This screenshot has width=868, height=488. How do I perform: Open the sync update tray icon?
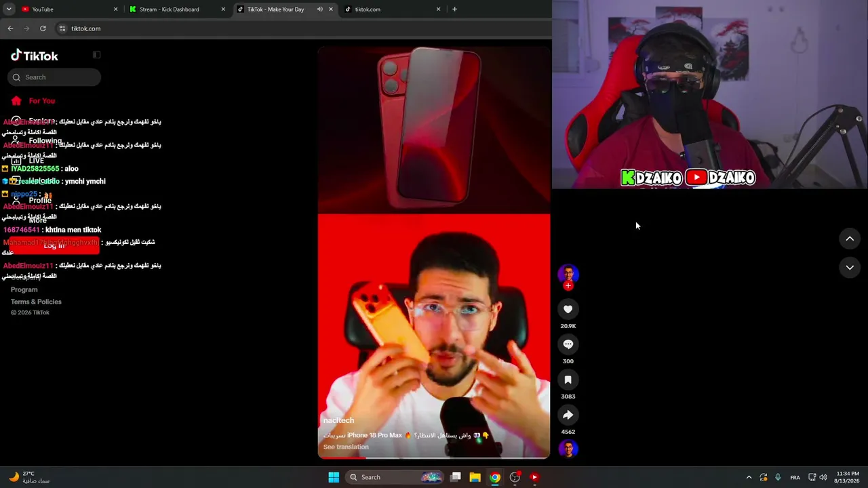764,477
